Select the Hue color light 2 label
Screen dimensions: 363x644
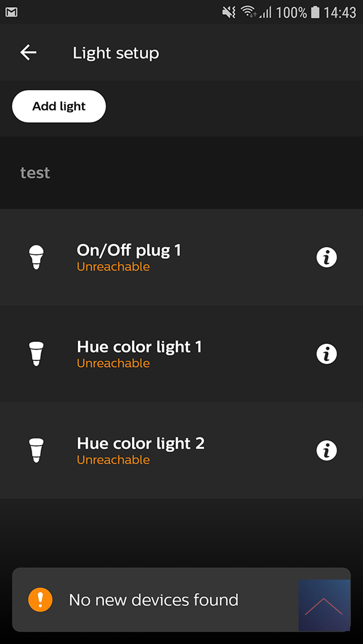140,444
